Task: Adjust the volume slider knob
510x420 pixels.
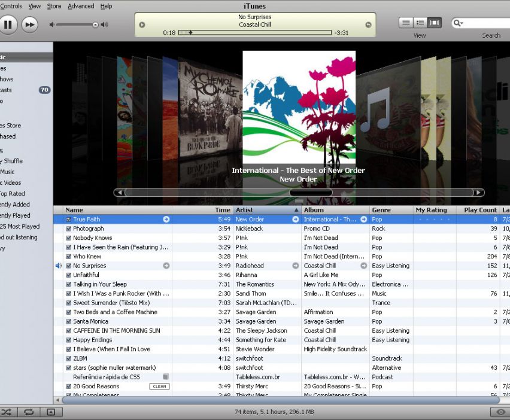Action: coord(95,25)
